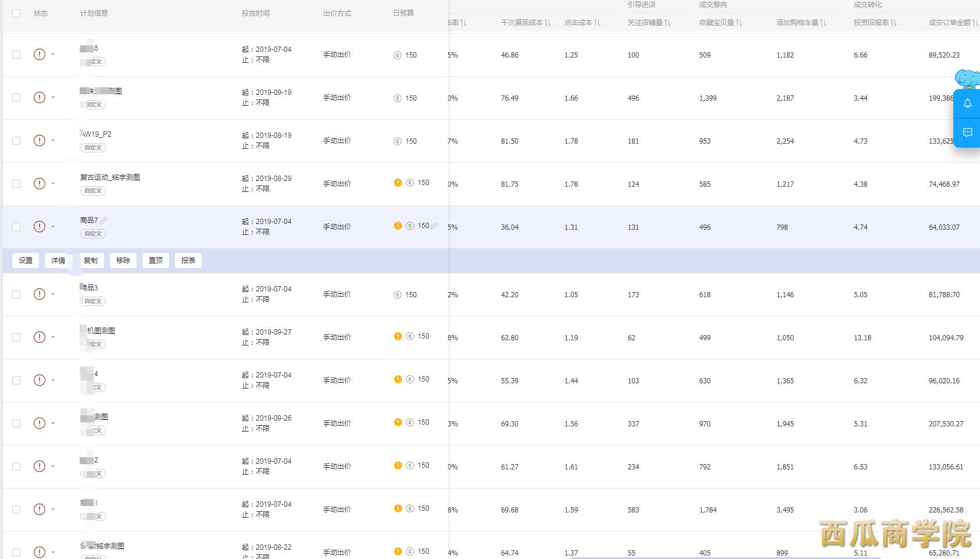Click the status warning icon for W19_P2
980x559 pixels.
pos(40,141)
